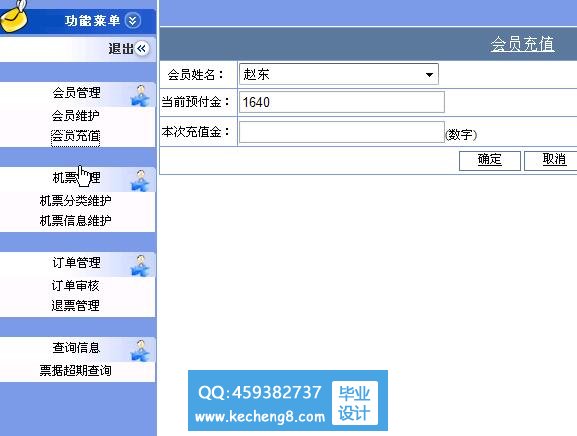Click the user icon beside 会员管理

point(140,95)
